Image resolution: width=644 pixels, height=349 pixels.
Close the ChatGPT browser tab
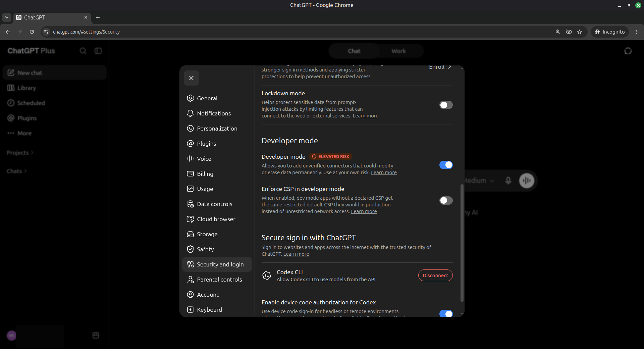pos(86,17)
